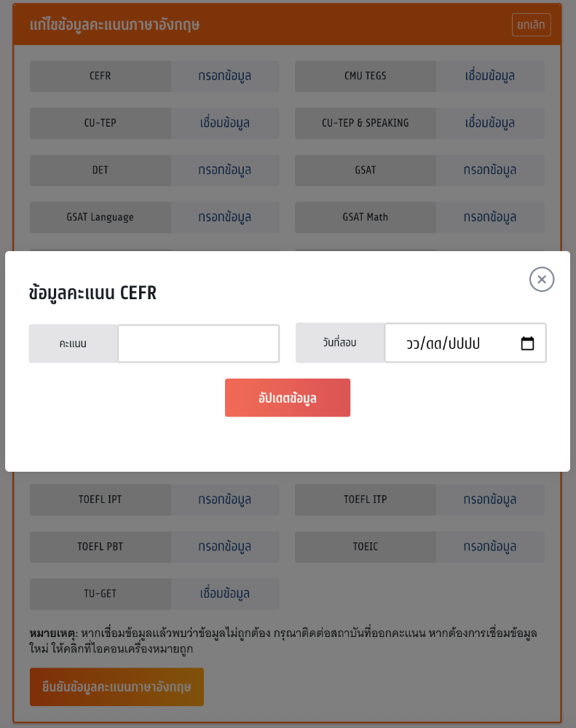Select กรอกข้อมูล for TOEFL PBT
The width and height of the screenshot is (576, 728).
pyautogui.click(x=225, y=547)
